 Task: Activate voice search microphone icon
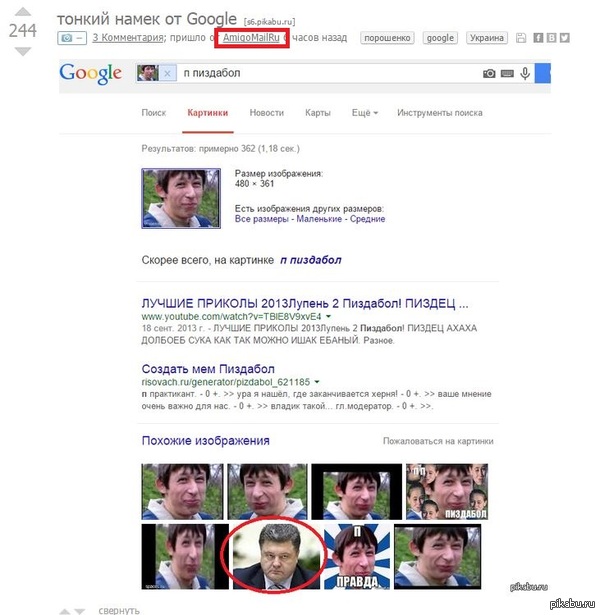525,73
